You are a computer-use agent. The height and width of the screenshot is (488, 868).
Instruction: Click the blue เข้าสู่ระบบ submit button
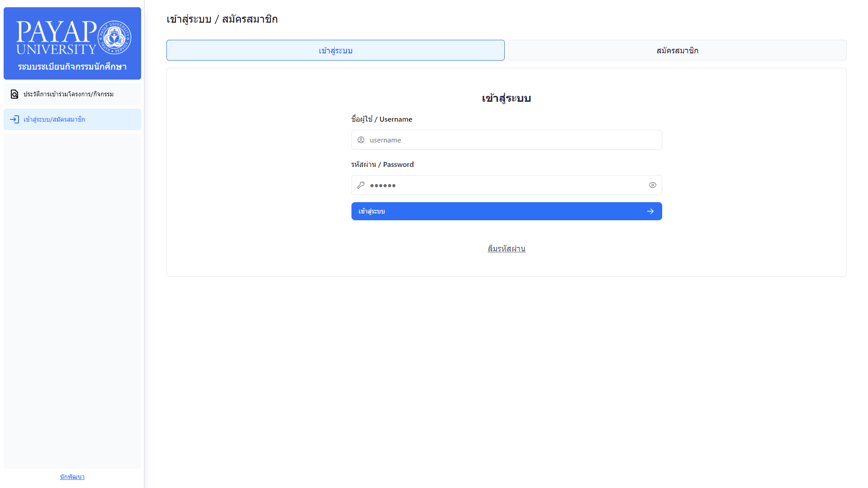pos(507,211)
